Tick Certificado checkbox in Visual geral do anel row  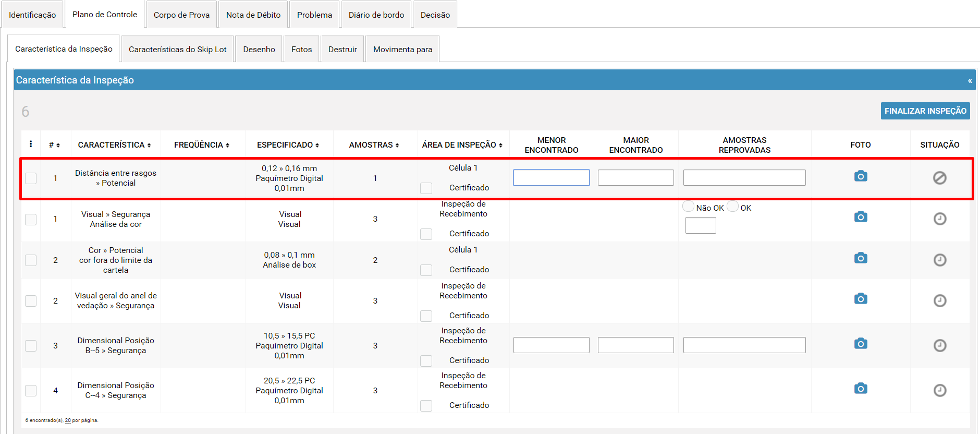coord(426,316)
